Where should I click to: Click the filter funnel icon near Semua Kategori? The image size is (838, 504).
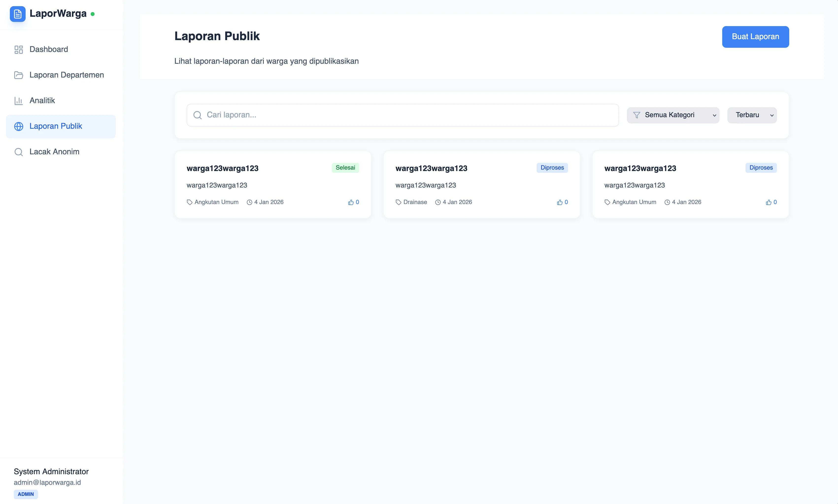[636, 115]
